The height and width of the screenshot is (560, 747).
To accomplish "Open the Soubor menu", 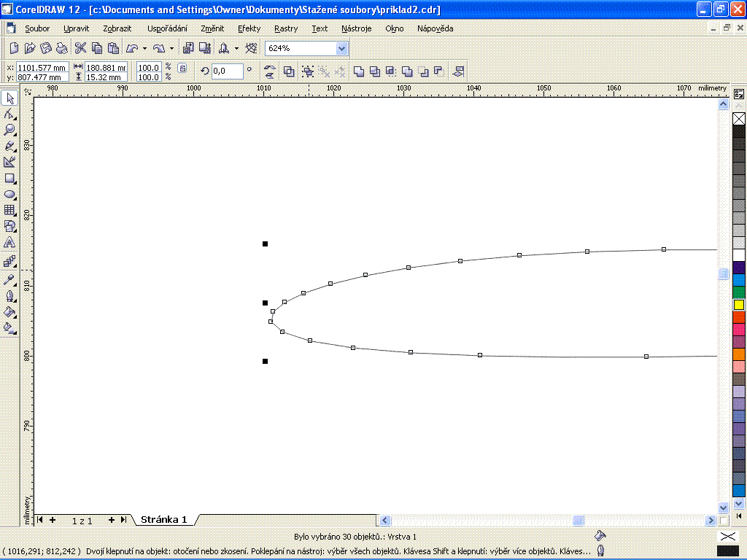I will [37, 28].
